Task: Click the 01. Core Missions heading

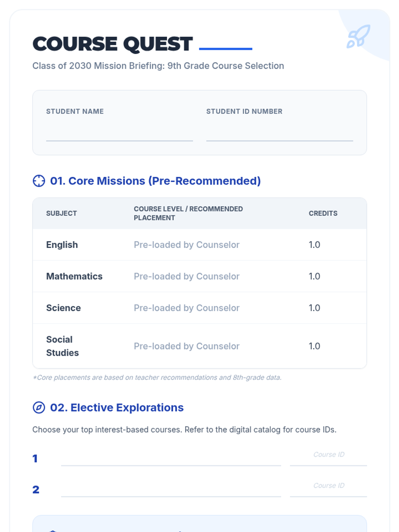Action: coord(155,181)
